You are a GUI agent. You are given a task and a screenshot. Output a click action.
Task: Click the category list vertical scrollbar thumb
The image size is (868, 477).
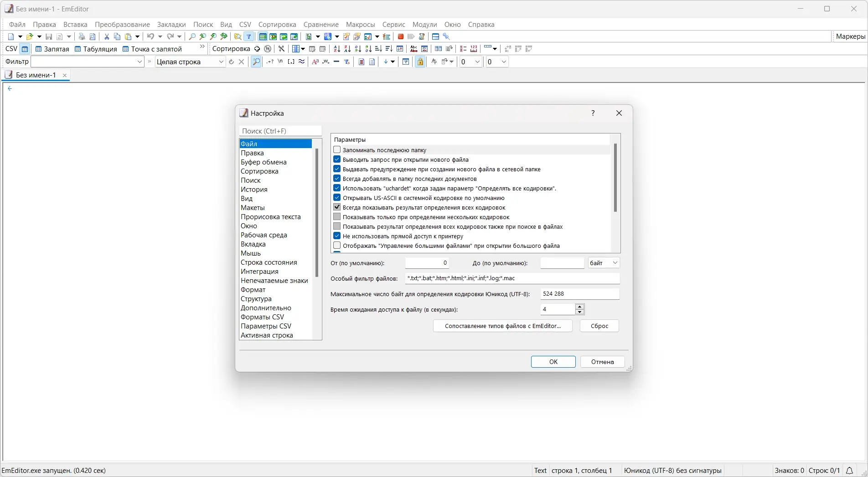316,213
